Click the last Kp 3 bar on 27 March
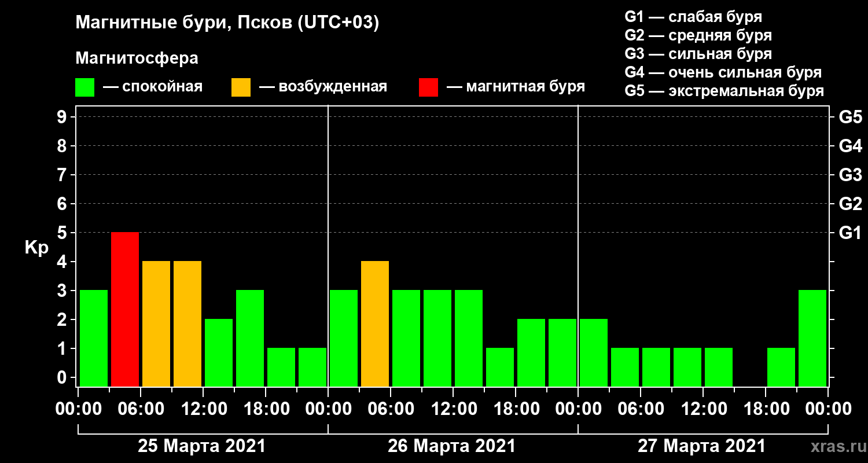This screenshot has height=463, width=868. [x=812, y=338]
